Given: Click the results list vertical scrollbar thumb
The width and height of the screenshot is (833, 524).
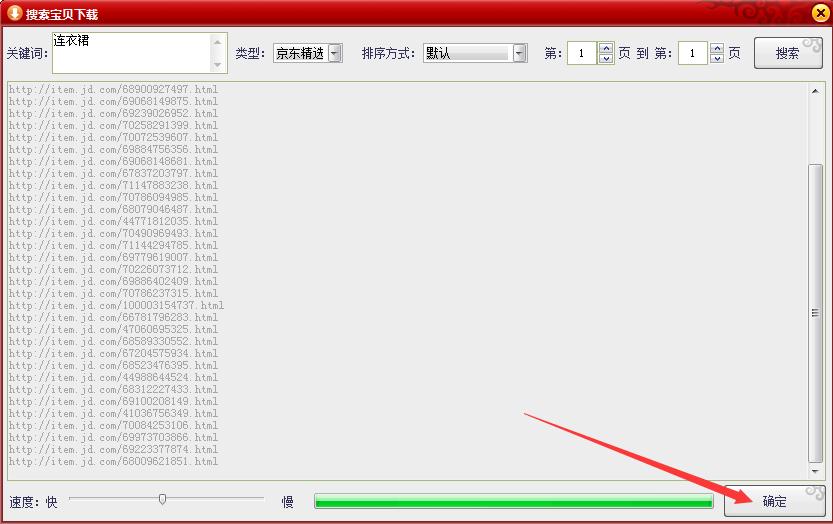Looking at the screenshot, I should pos(815,313).
